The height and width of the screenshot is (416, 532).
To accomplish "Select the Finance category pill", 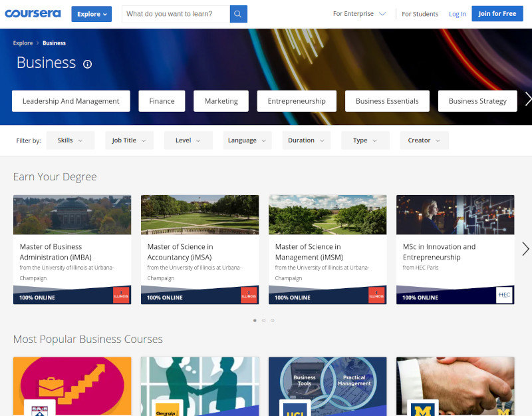I will point(162,101).
